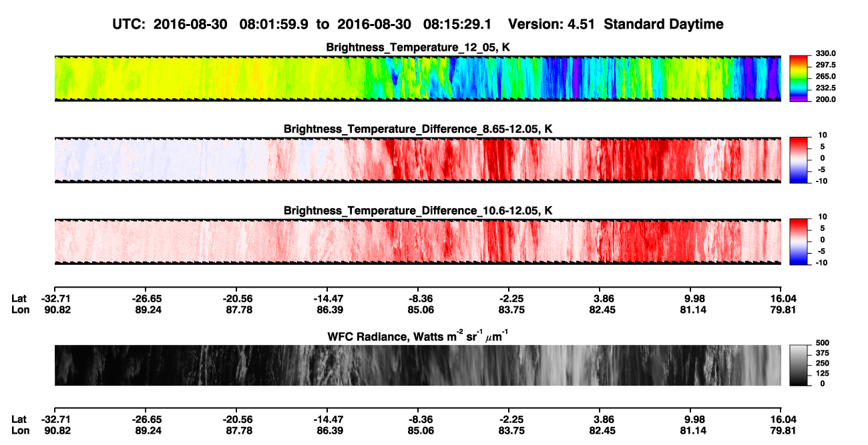
Task: Click the 10 label of 8.65-12.05 color bar
Action: click(x=823, y=135)
